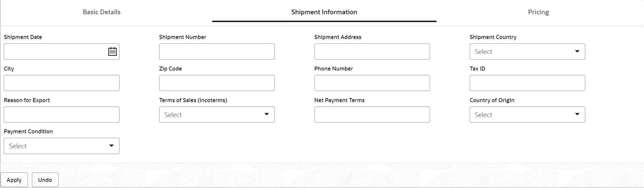Click into the Shipment Address field

click(372, 52)
